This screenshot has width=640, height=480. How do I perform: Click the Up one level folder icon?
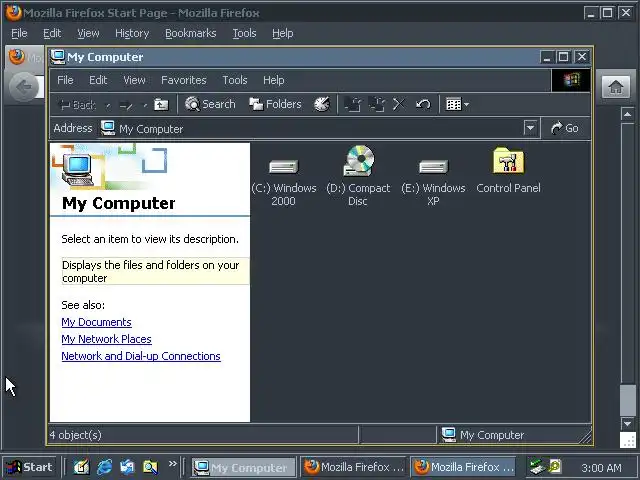coord(161,104)
